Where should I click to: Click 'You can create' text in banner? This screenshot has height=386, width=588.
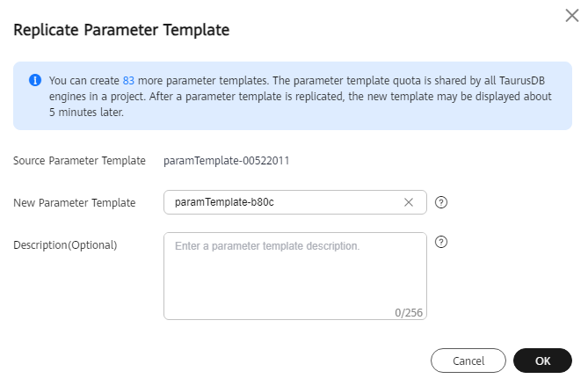[x=84, y=81]
